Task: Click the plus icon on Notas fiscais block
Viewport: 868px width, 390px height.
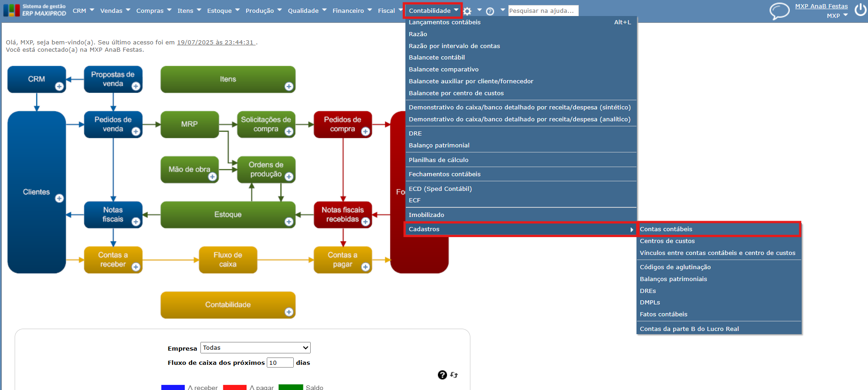Action: tap(136, 222)
